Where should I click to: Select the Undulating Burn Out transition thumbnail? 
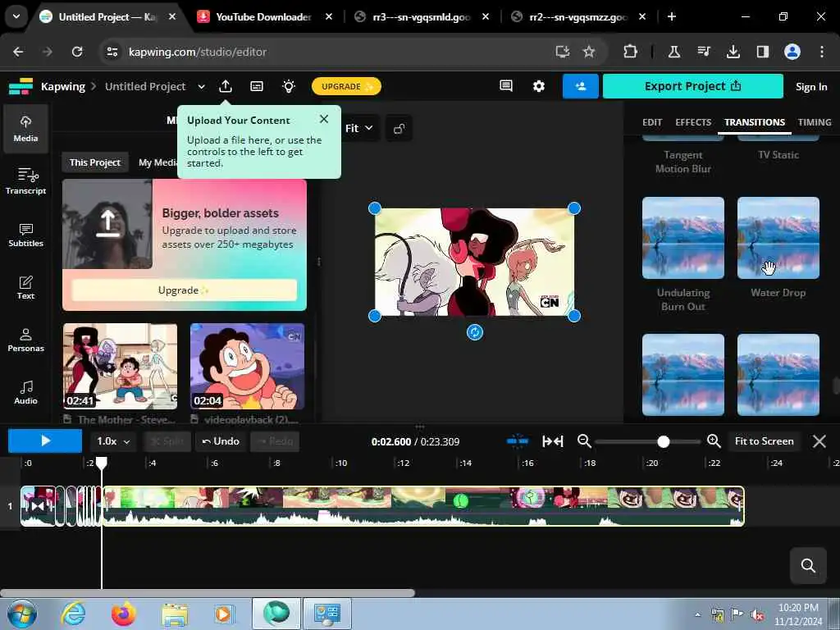pyautogui.click(x=683, y=238)
